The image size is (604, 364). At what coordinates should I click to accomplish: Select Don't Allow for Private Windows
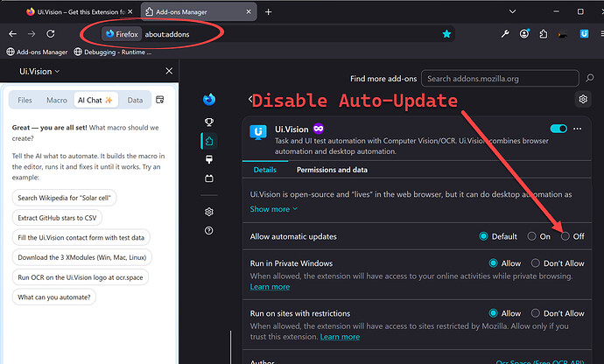536,263
